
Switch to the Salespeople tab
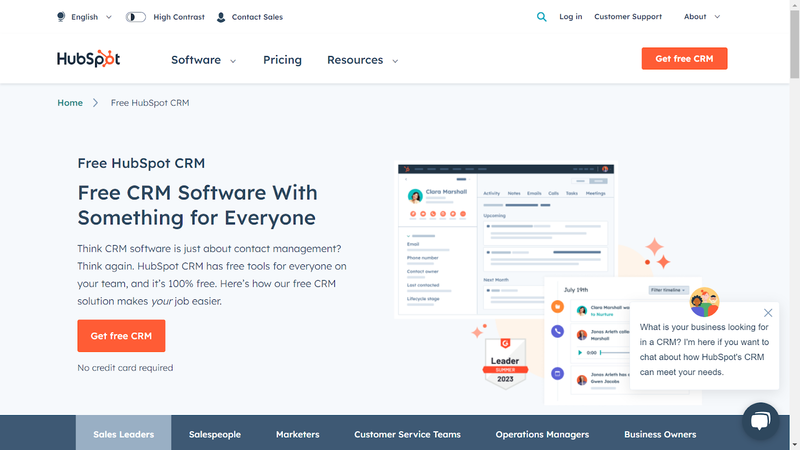tap(215, 434)
